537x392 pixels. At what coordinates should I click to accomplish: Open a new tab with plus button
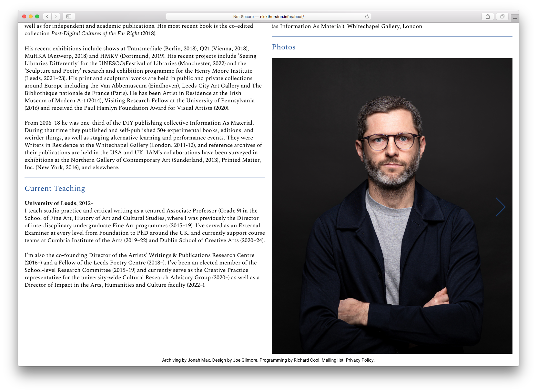tap(515, 18)
